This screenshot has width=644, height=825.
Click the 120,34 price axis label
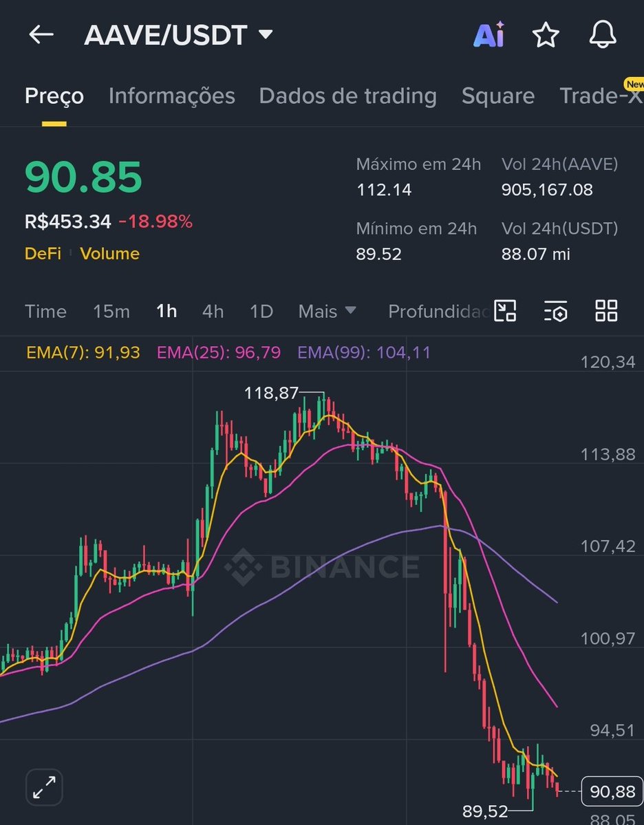point(608,362)
